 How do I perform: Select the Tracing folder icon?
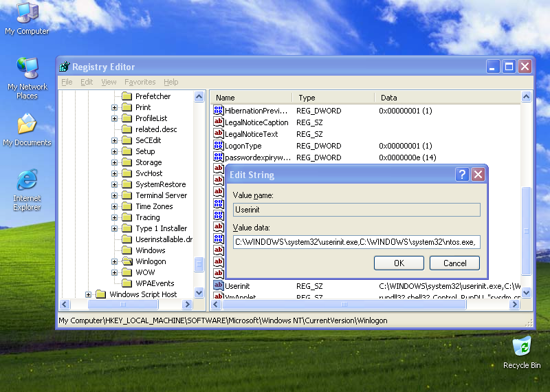(x=126, y=217)
